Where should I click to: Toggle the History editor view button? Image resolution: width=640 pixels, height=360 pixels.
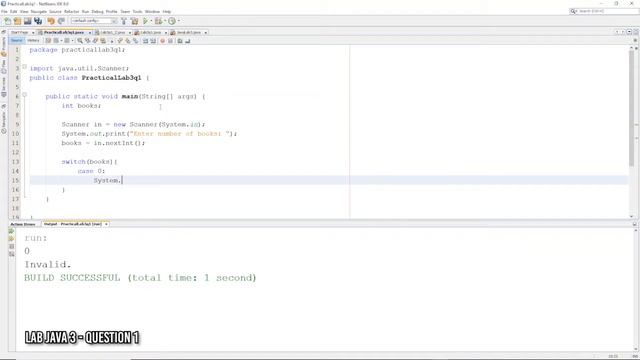click(33, 40)
